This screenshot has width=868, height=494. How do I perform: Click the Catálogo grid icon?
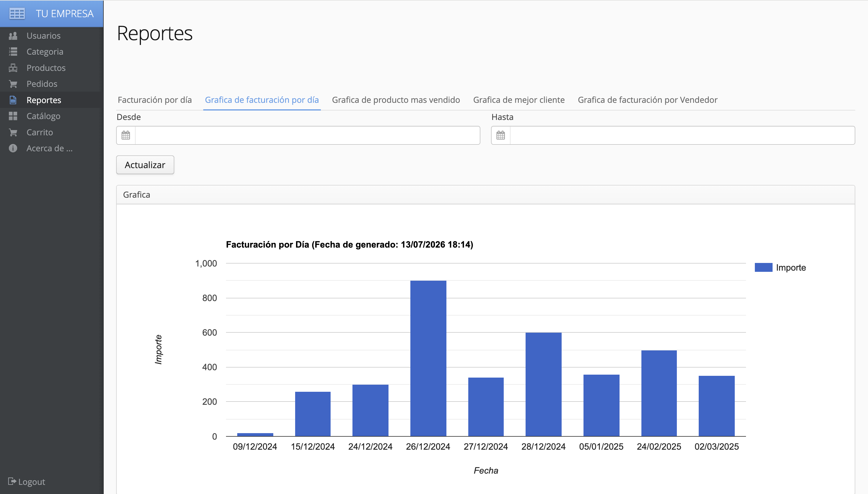pos(13,116)
